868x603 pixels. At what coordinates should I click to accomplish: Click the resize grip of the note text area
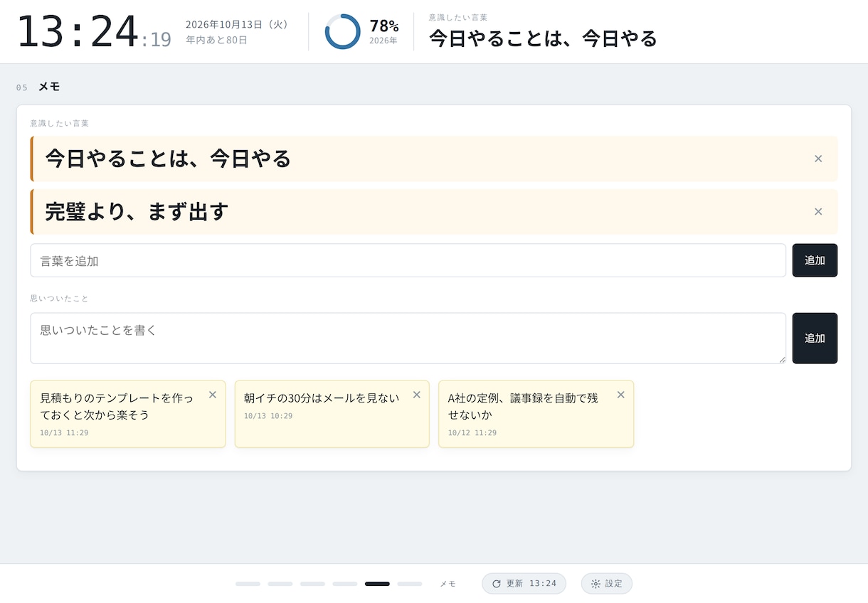point(781,359)
